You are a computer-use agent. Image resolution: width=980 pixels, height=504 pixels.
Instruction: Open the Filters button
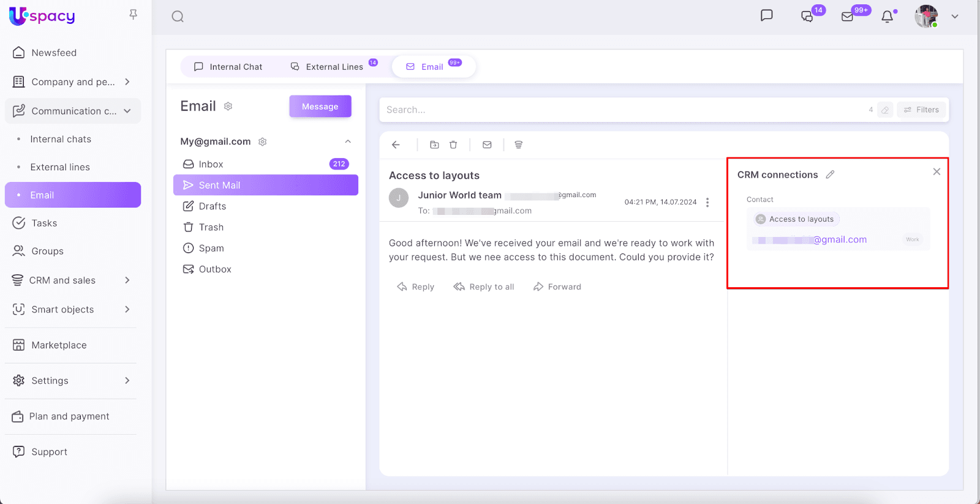(921, 110)
